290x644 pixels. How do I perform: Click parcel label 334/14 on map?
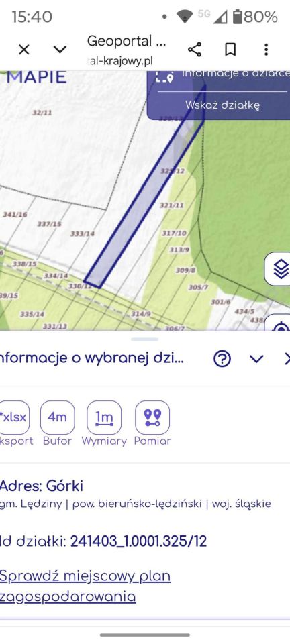(56, 276)
